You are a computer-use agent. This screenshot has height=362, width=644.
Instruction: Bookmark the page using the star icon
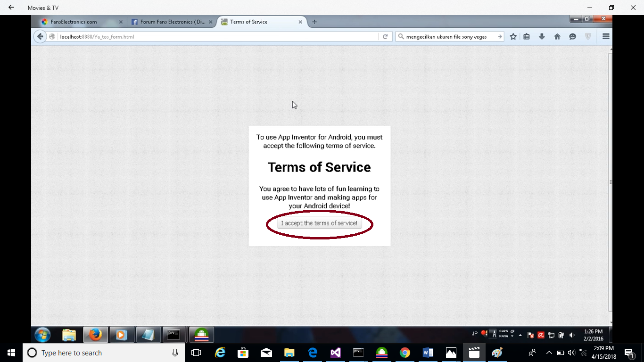coord(512,36)
